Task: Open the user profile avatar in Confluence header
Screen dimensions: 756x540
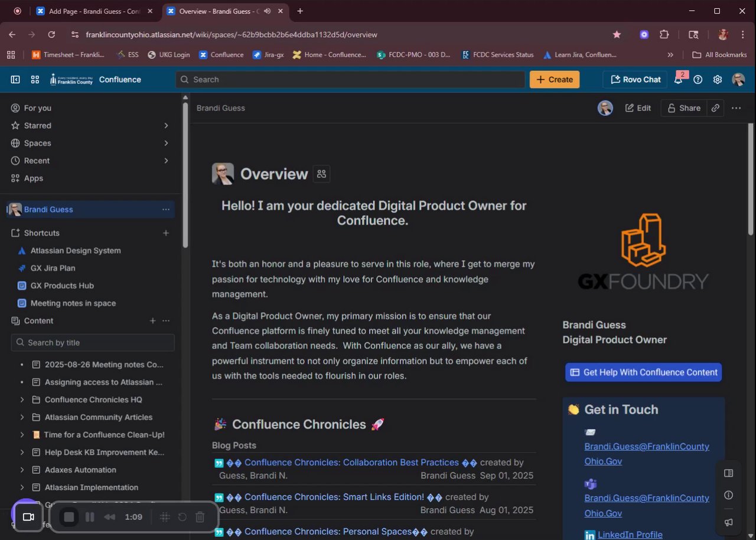Action: [738, 80]
